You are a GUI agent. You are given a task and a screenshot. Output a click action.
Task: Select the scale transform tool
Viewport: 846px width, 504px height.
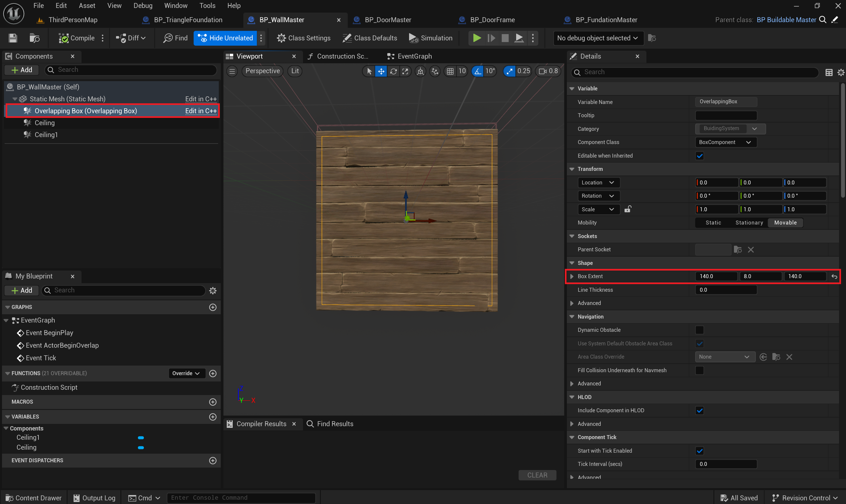pyautogui.click(x=405, y=71)
